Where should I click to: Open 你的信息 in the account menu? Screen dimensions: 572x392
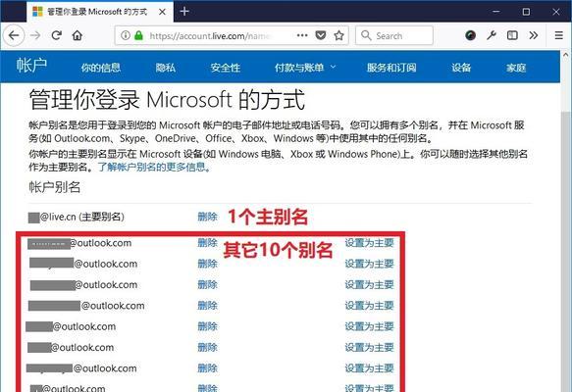click(x=101, y=68)
